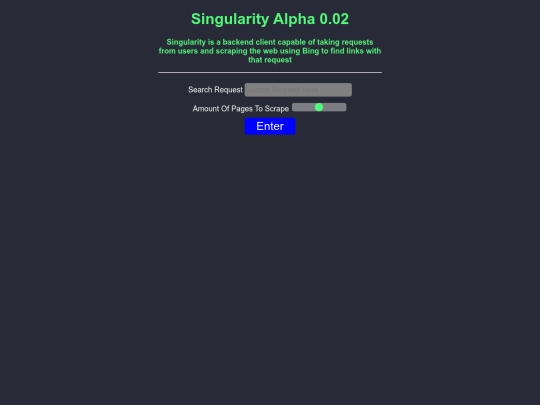The width and height of the screenshot is (540, 405).
Task: Click slider track right of green thumb
Action: click(x=335, y=107)
